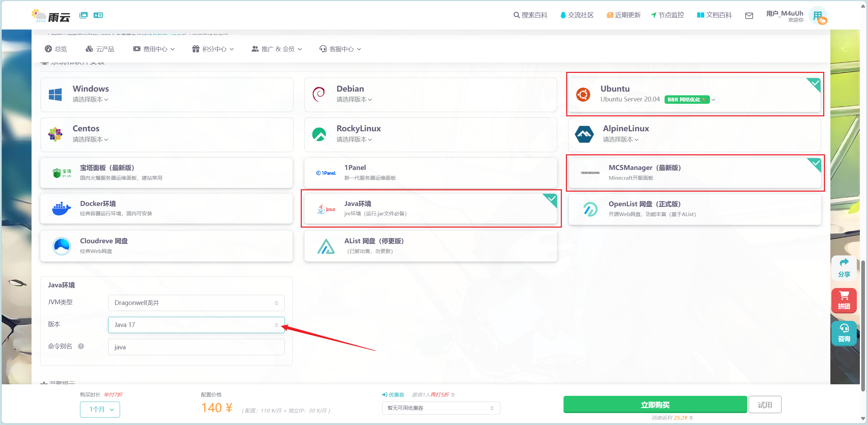Click the page vertical scrollbar

863,326
